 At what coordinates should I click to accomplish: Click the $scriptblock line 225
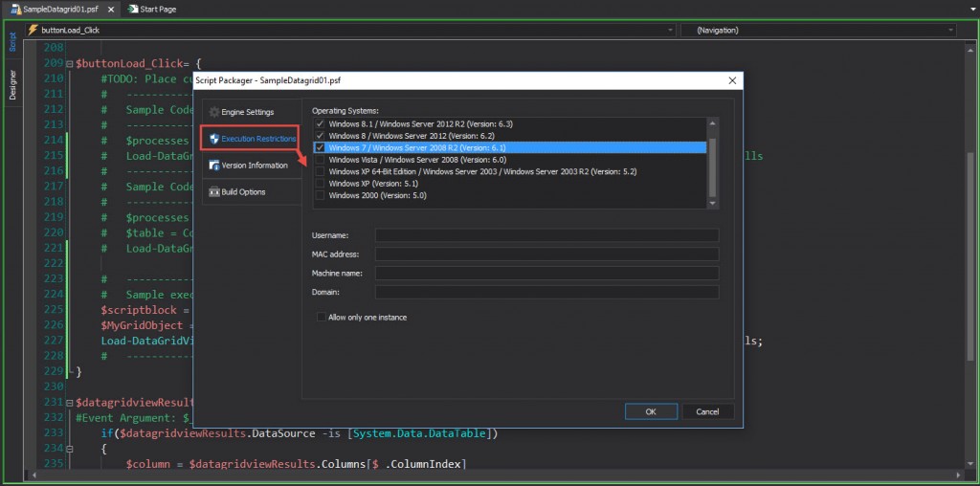point(145,309)
